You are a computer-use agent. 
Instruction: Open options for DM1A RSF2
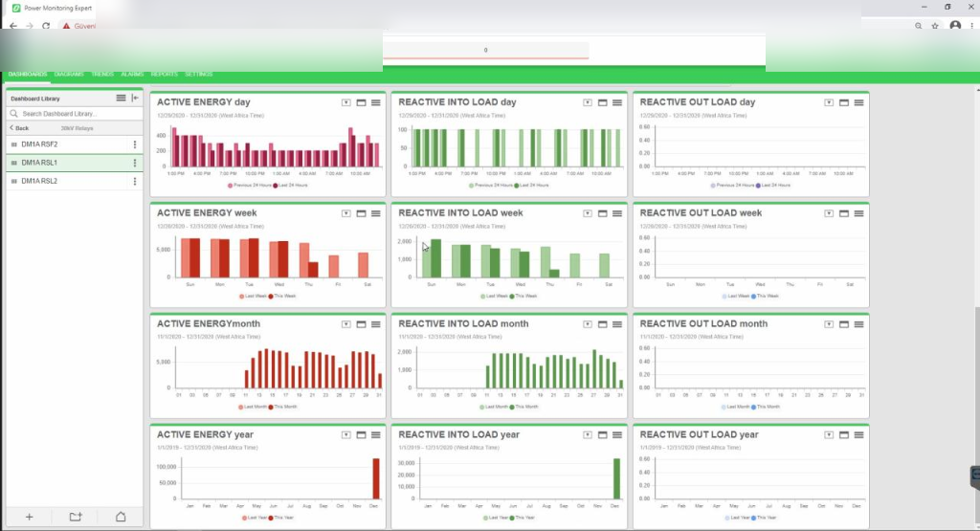click(134, 144)
